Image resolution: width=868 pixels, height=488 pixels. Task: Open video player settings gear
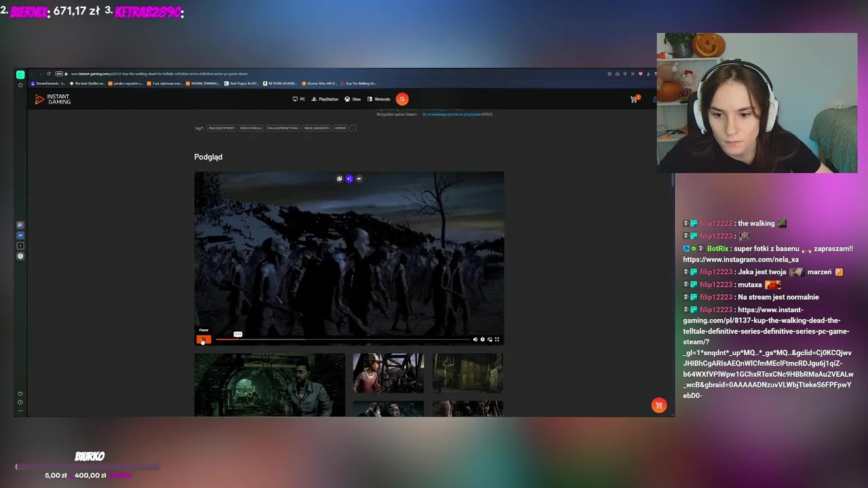pyautogui.click(x=482, y=340)
